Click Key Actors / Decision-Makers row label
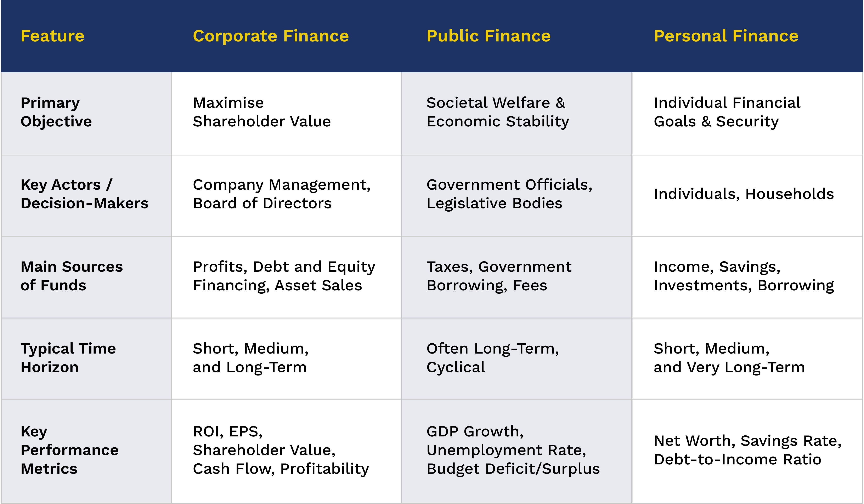Screen dimensions: 864x504 coord(84,194)
